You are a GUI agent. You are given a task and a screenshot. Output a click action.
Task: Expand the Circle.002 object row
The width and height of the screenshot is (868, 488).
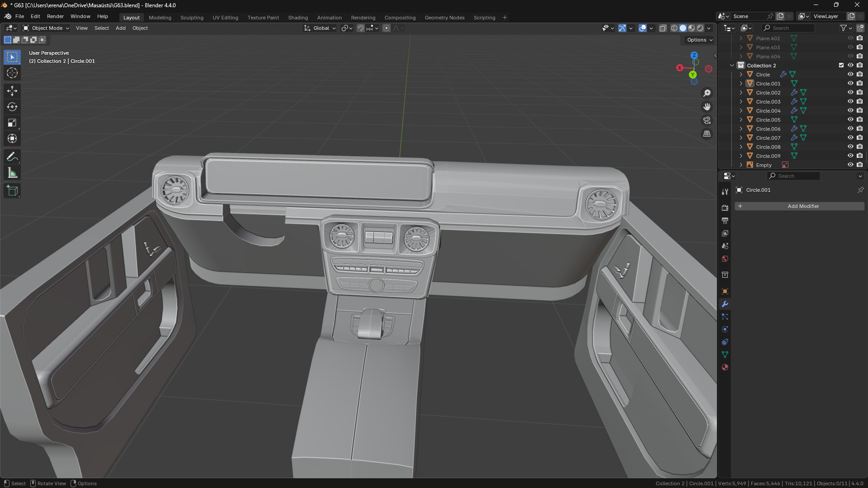741,92
